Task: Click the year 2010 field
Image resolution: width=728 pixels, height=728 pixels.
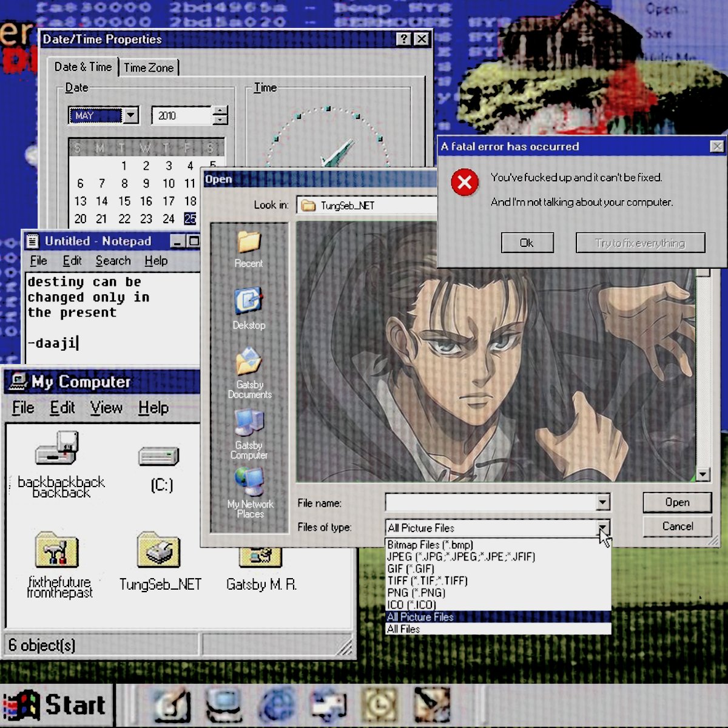Action: (183, 115)
